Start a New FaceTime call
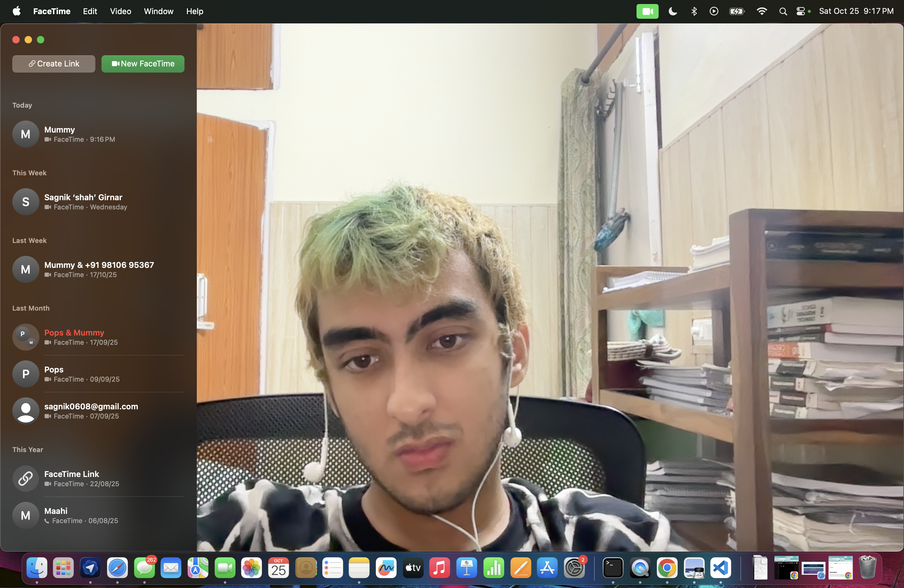 click(143, 64)
